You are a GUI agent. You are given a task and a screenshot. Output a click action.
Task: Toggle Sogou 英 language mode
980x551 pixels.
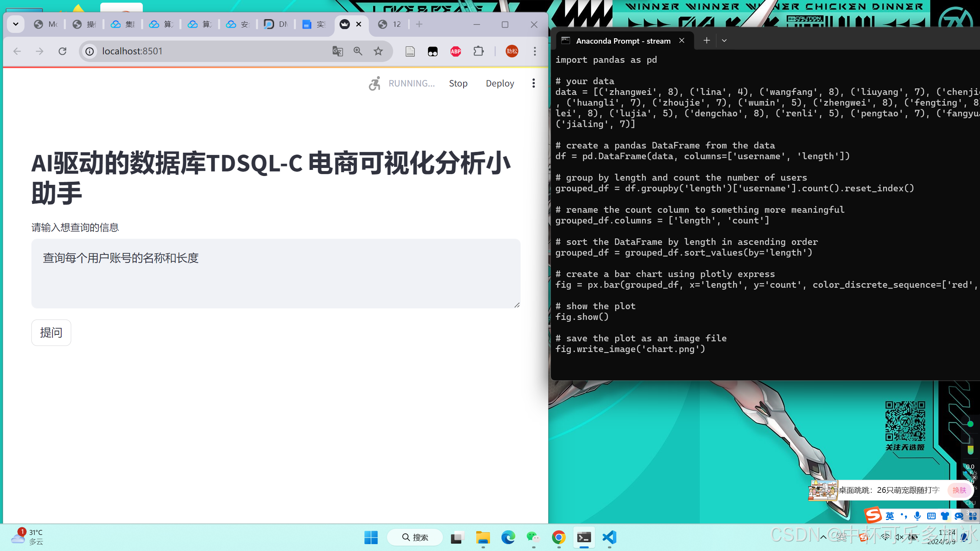(890, 516)
